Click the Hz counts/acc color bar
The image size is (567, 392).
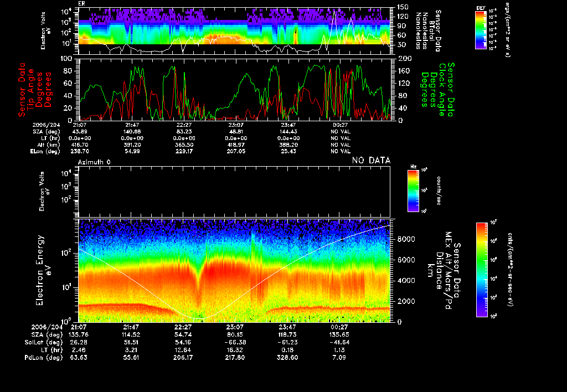(x=413, y=190)
